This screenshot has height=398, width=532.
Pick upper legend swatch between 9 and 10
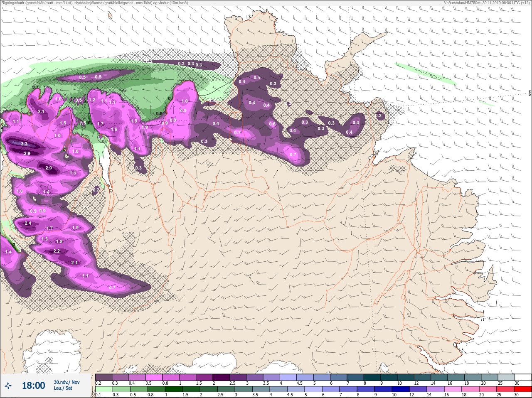coord(390,377)
